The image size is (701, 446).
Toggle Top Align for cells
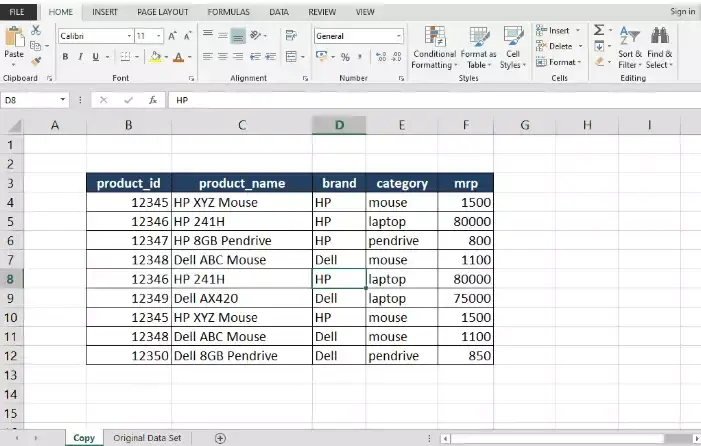point(208,35)
